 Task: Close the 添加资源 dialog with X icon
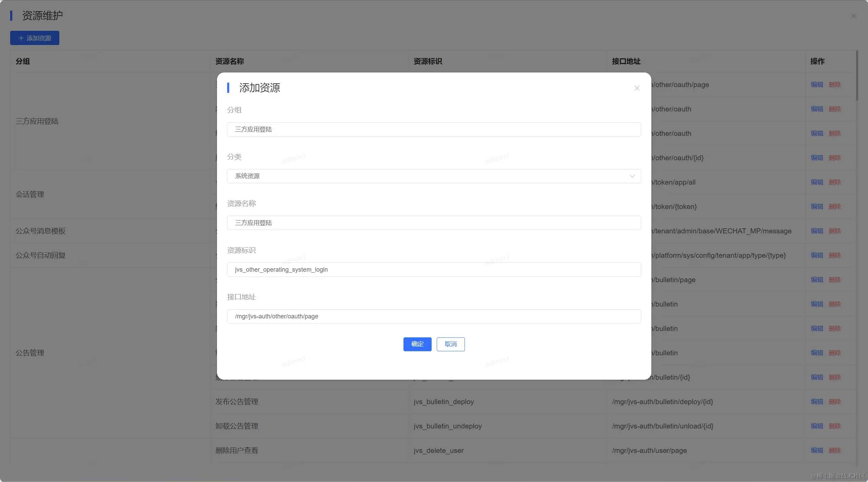tap(637, 88)
